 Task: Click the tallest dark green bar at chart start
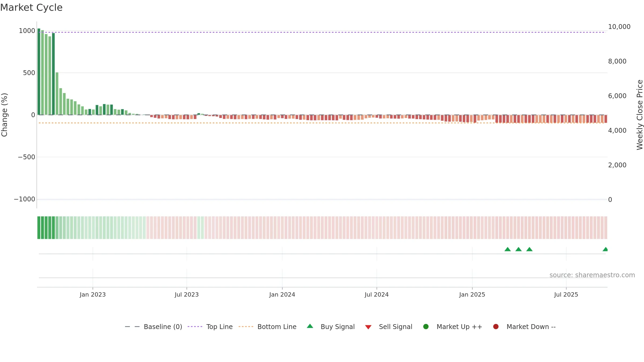[39, 72]
